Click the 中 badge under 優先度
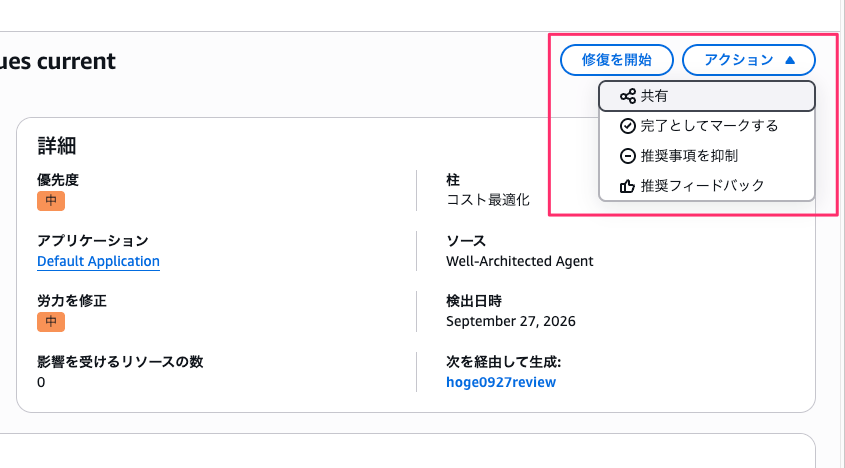 (x=51, y=201)
